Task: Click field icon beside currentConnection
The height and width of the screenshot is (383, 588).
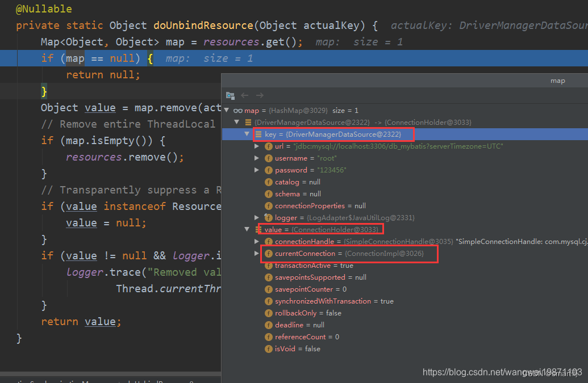Action: click(x=269, y=254)
